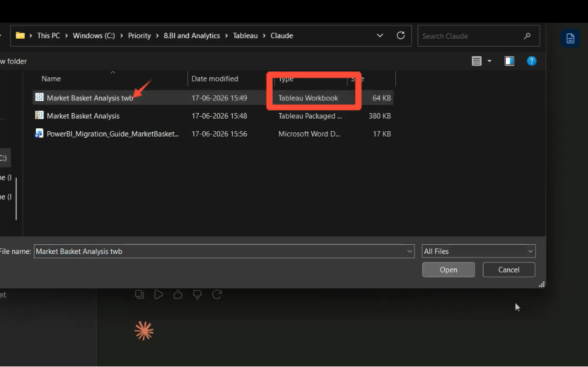Give thumbs up feedback
This screenshot has height=367, width=588.
178,294
